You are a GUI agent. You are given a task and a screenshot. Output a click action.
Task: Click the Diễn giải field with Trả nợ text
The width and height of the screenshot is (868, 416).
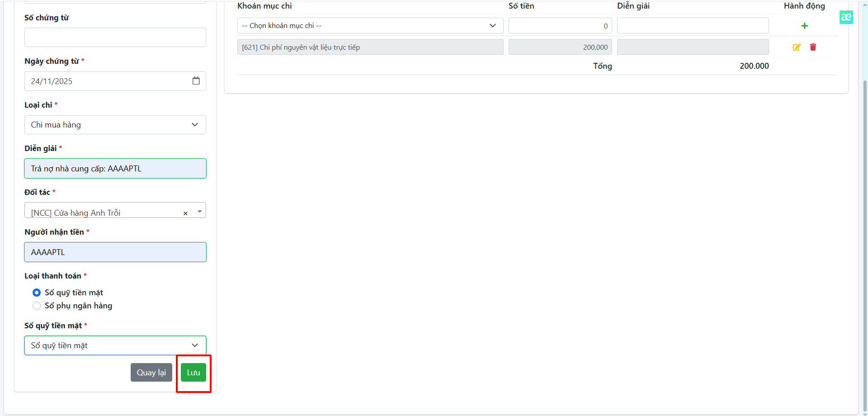[115, 169]
